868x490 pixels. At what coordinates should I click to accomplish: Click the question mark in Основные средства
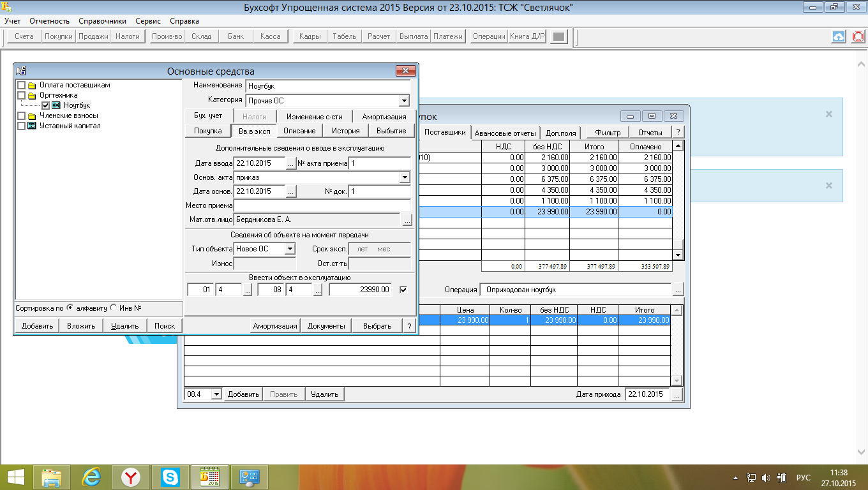409,326
